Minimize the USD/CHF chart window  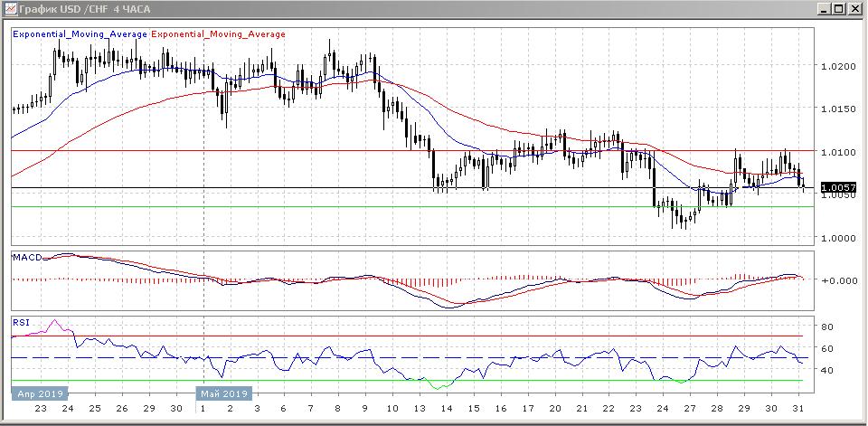(x=825, y=9)
